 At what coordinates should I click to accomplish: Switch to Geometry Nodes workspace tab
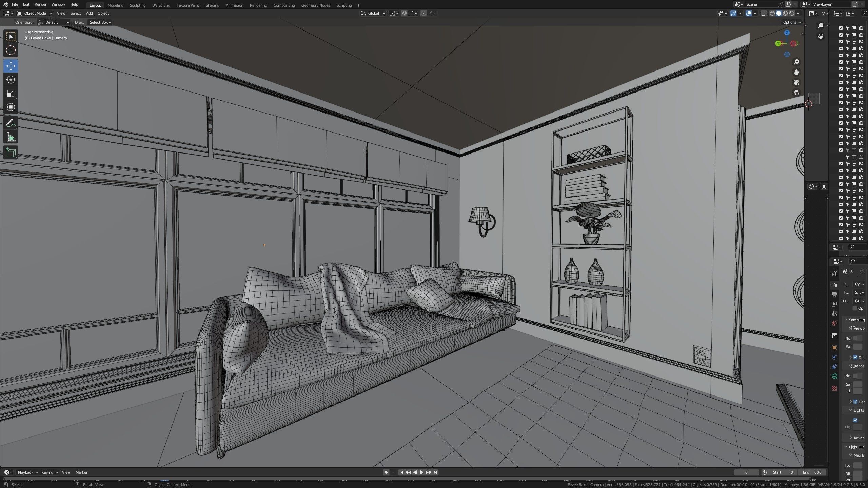point(315,5)
